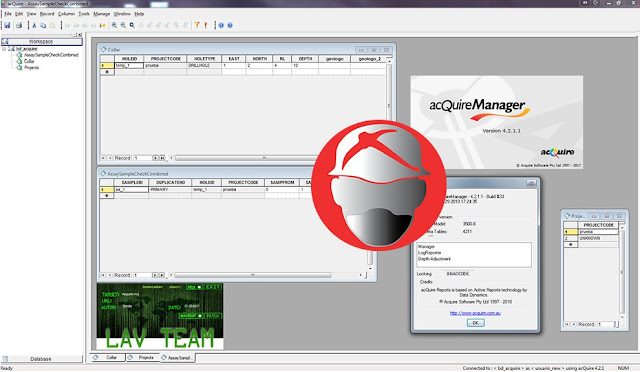
Task: Open the Manage menu
Action: tap(102, 14)
